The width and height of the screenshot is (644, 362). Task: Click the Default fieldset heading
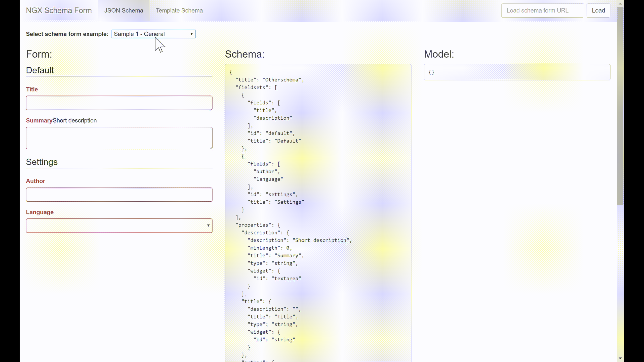pyautogui.click(x=39, y=70)
